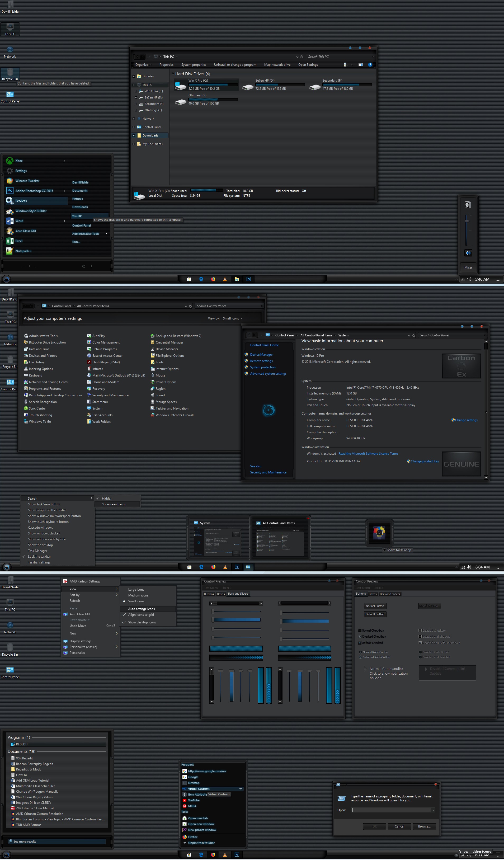Click Map network drive in explorer toolbar

(277, 65)
